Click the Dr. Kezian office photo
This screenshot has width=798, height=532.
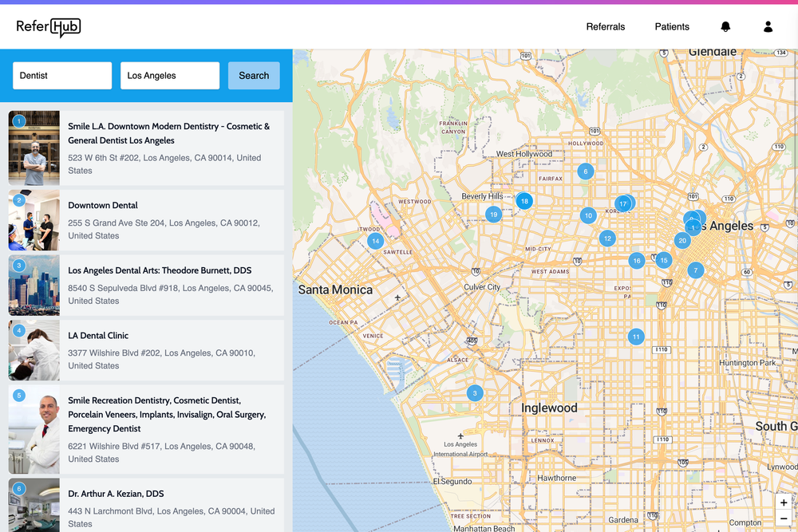34,506
